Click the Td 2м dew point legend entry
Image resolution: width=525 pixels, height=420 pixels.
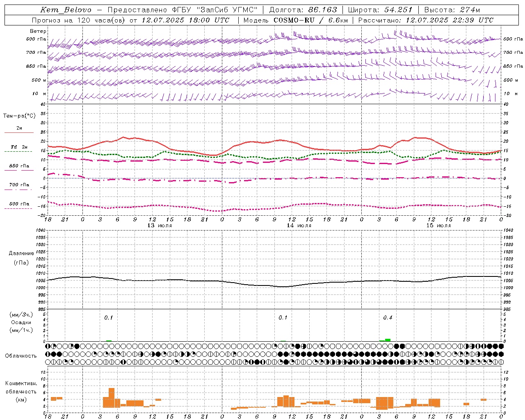pyautogui.click(x=19, y=147)
